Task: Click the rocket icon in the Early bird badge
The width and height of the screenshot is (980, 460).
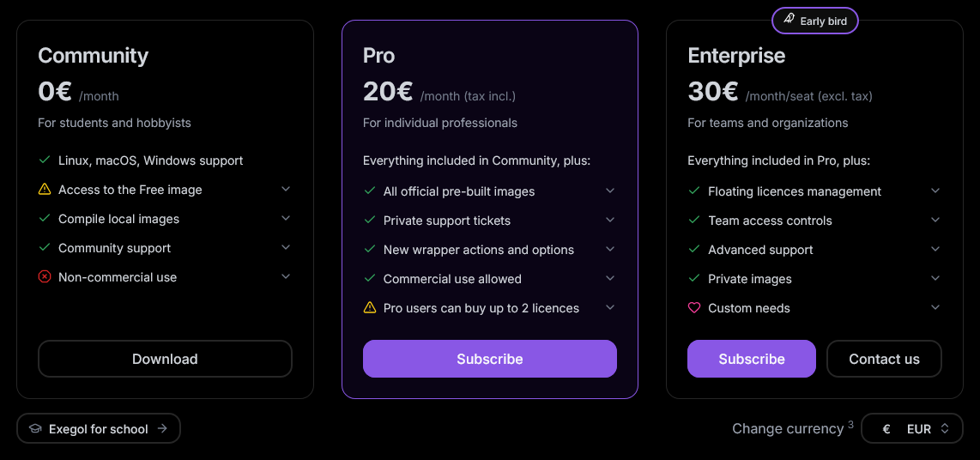Action: (789, 21)
